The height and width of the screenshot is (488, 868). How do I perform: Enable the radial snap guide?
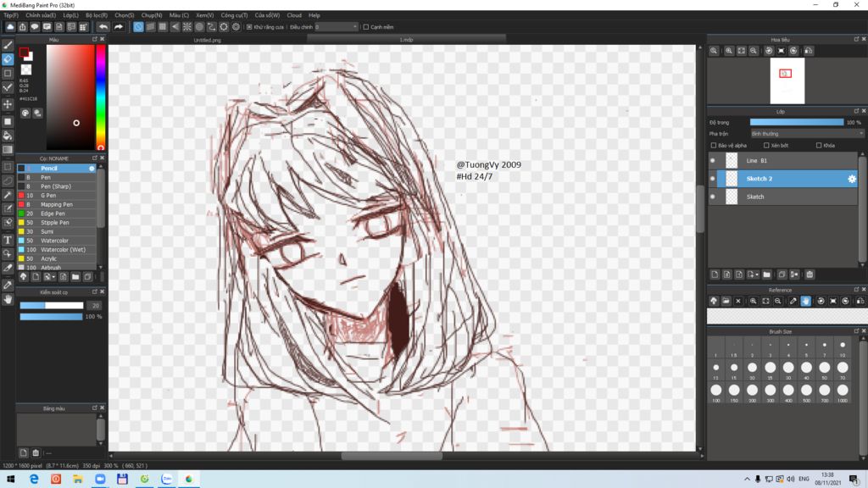tap(187, 26)
